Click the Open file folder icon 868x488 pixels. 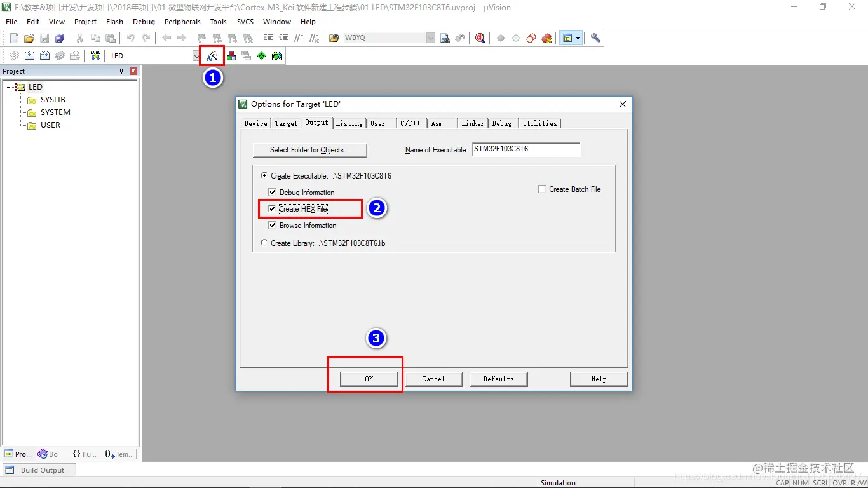pos(29,38)
